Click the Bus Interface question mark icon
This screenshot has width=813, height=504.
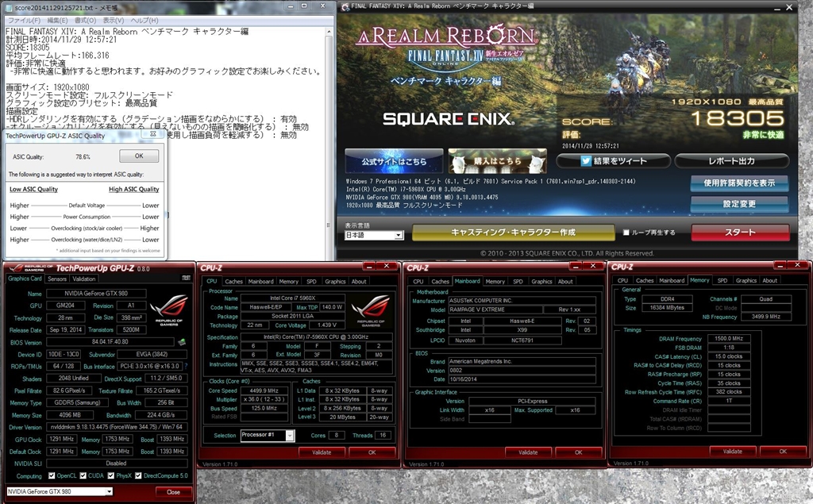186,366
